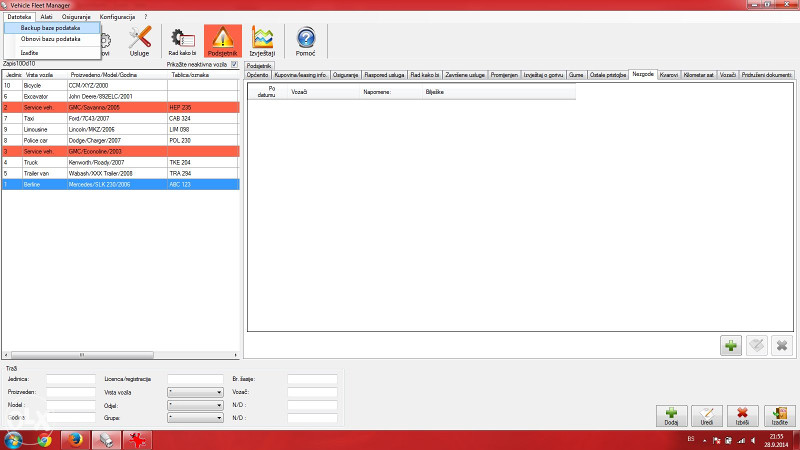Screen dimensions: 800x450
Task: Switch to the Gume tab
Action: coord(576,75)
